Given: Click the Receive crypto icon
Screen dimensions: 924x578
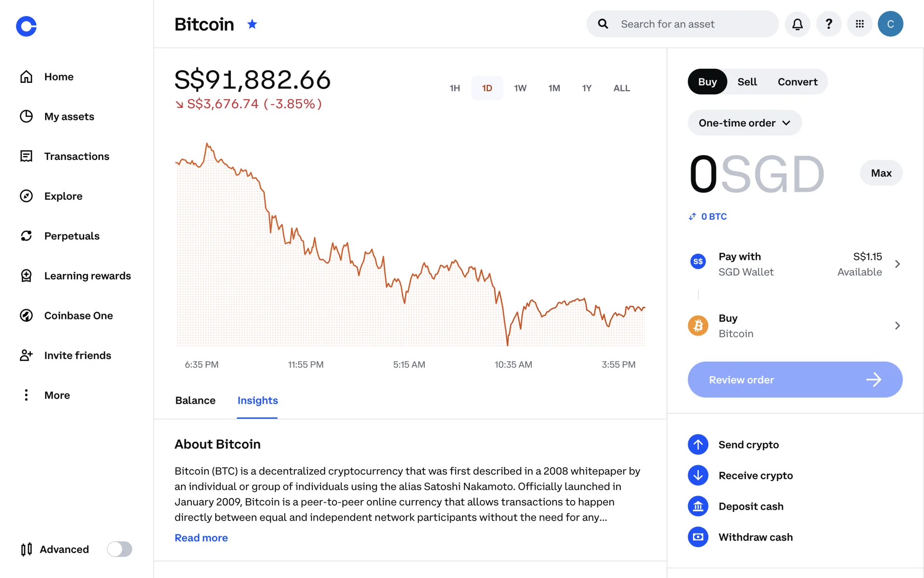Looking at the screenshot, I should click(x=698, y=475).
